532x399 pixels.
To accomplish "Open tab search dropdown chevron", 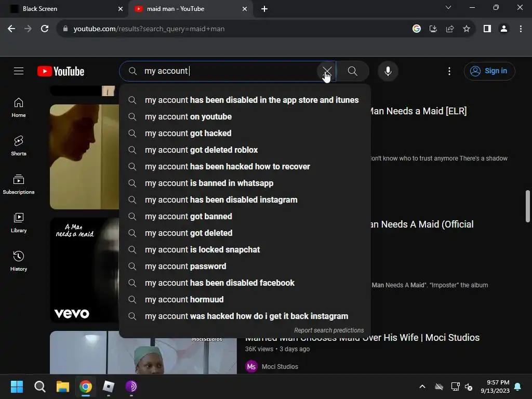I will [448, 7].
